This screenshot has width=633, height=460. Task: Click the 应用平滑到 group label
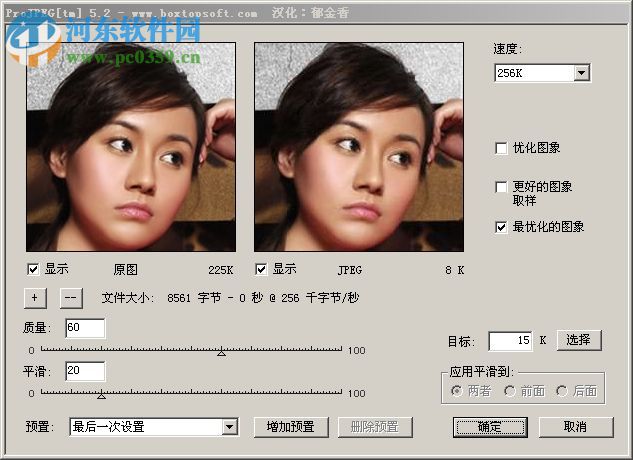click(x=481, y=372)
